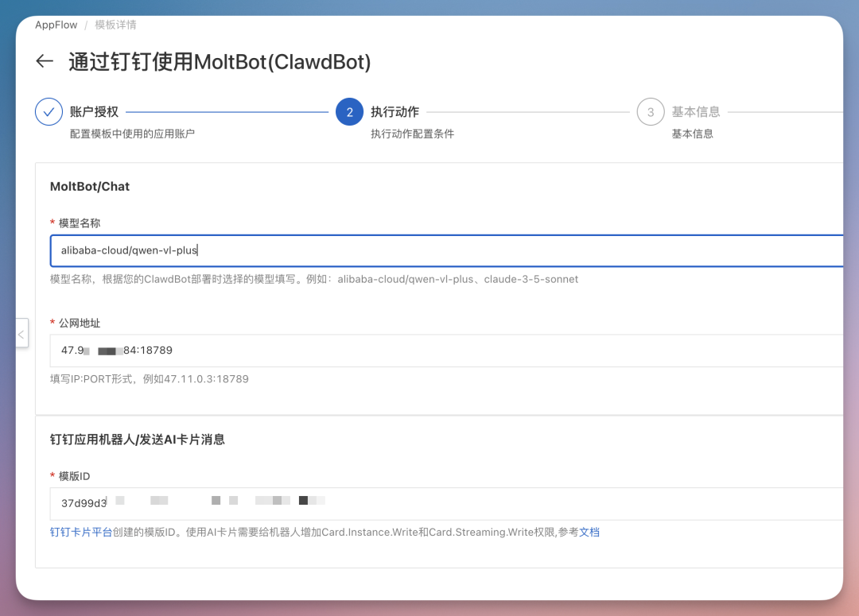Viewport: 859px width, 616px height.
Task: Collapse the side panel using the left-edge chevron
Action: pyautogui.click(x=21, y=334)
